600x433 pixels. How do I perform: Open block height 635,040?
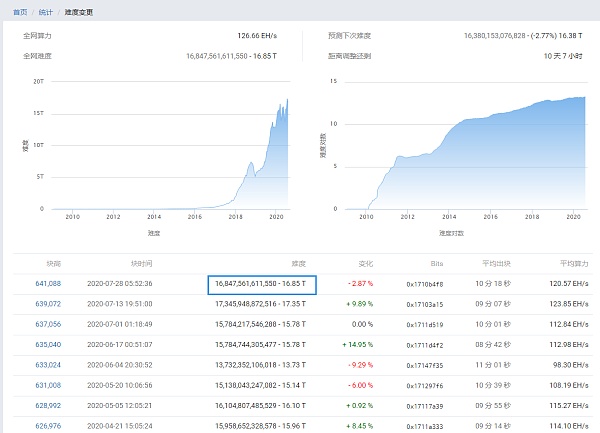pyautogui.click(x=47, y=344)
